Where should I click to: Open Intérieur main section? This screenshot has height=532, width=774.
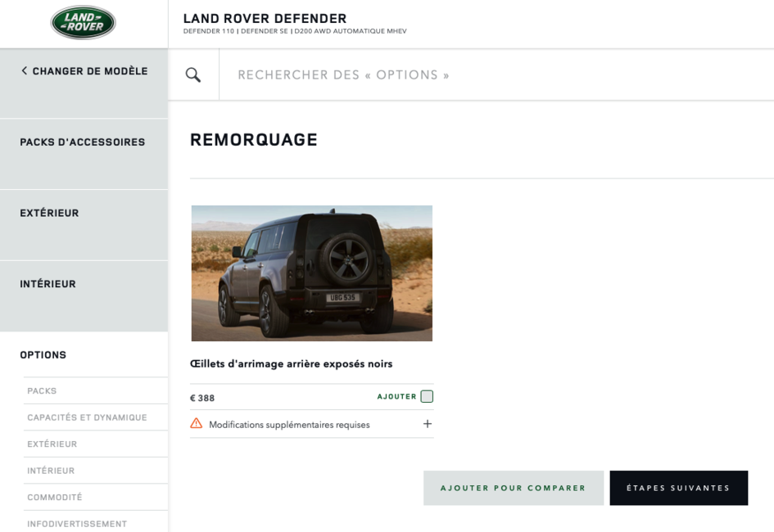84,295
